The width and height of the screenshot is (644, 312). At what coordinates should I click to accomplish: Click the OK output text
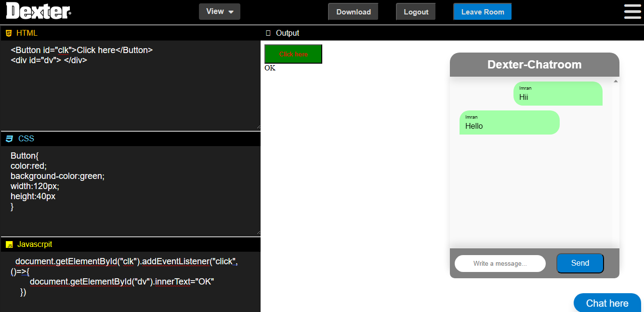[270, 68]
